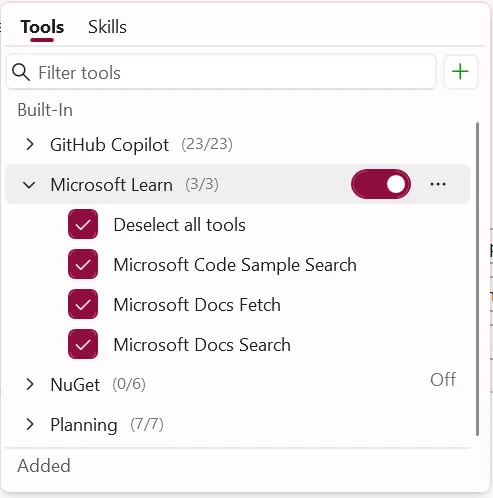The height and width of the screenshot is (498, 493).
Task: Click the green plus add tool icon
Action: pos(460,72)
